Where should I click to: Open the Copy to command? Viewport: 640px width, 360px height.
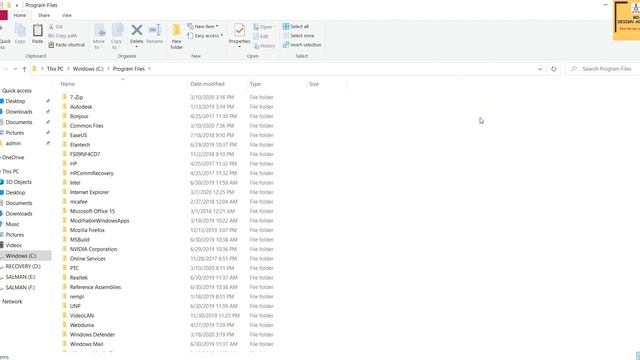[x=117, y=36]
